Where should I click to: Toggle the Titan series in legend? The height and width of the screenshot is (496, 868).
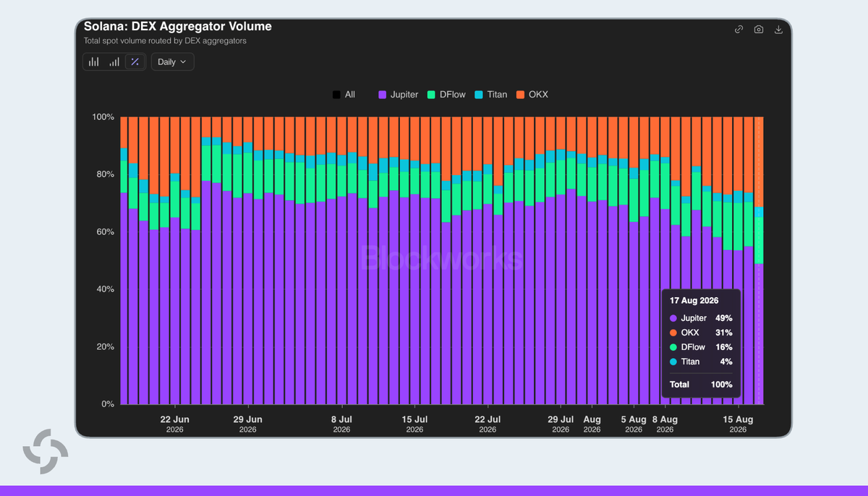tap(491, 95)
